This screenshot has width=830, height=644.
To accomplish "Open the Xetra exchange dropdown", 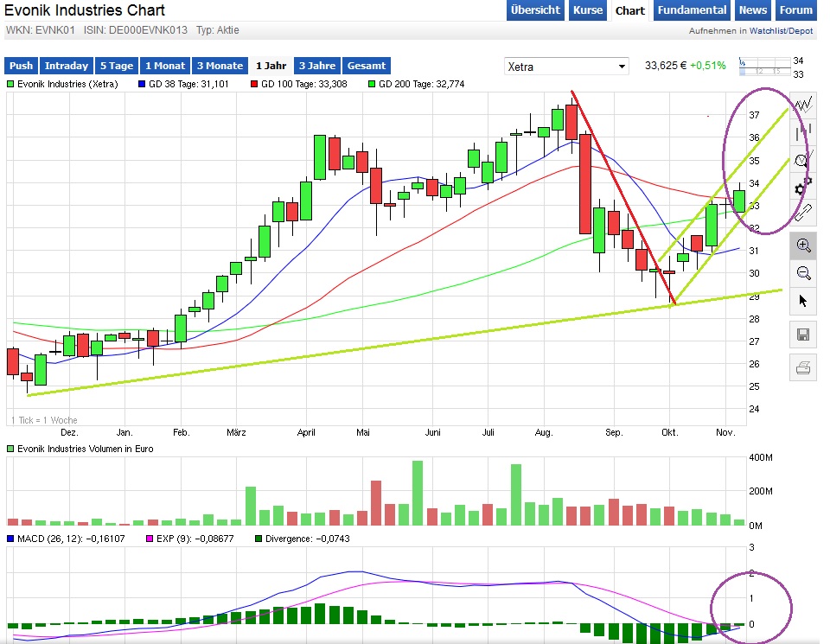I will click(567, 67).
